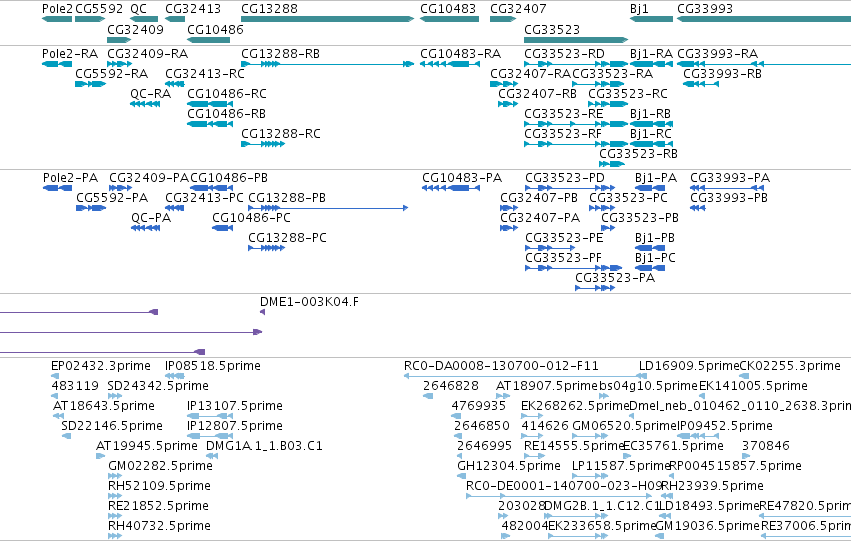Click the DME1-003K04.F clone end

pyautogui.click(x=263, y=312)
